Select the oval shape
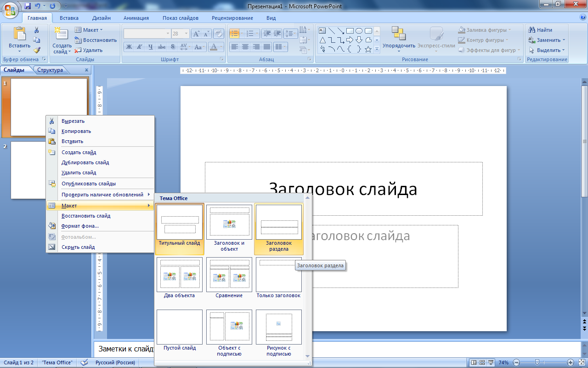This screenshot has width=588, height=368. pyautogui.click(x=359, y=31)
